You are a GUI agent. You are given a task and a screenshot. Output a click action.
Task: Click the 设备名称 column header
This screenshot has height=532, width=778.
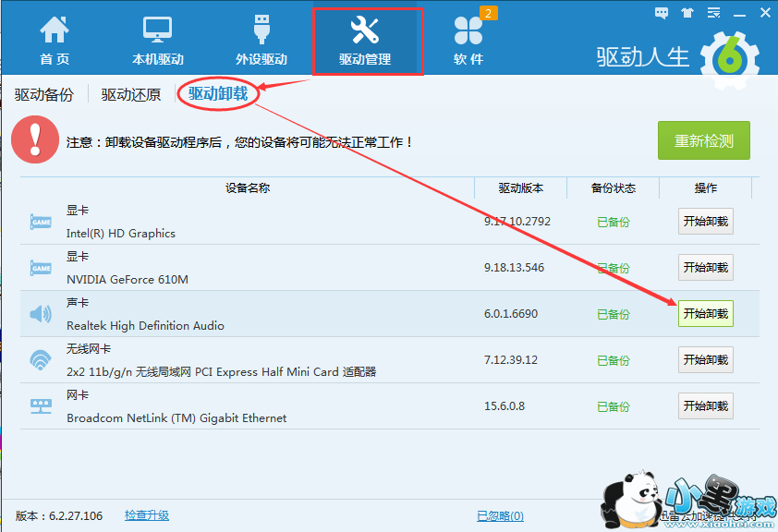click(248, 187)
